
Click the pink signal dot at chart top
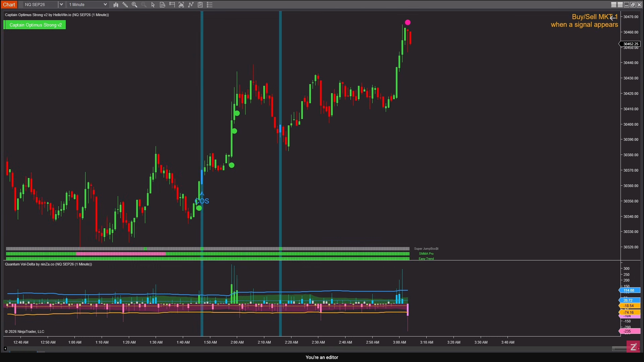(408, 22)
